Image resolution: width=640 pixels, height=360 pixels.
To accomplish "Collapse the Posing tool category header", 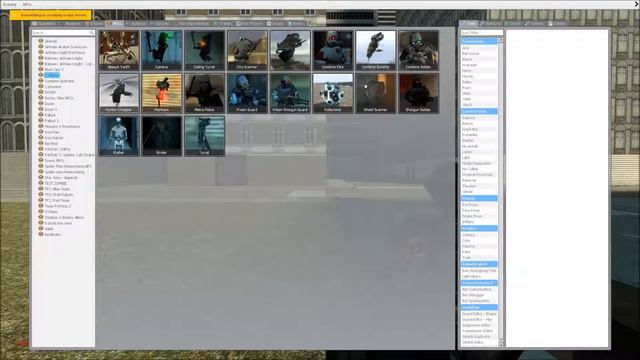I will [x=479, y=198].
